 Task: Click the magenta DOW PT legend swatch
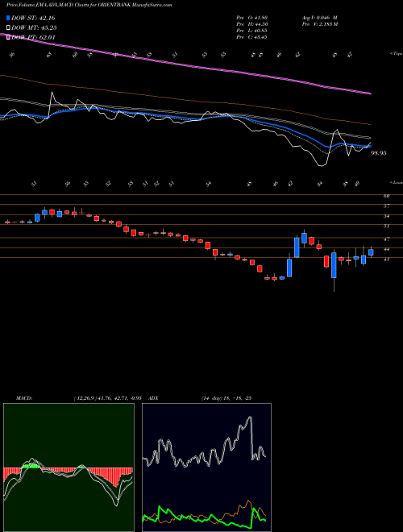9,37
